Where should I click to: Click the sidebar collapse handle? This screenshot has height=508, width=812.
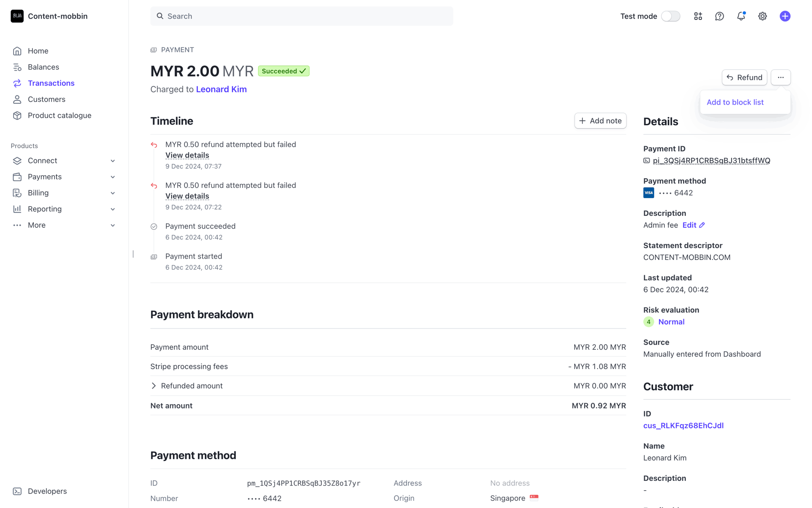pyautogui.click(x=133, y=254)
